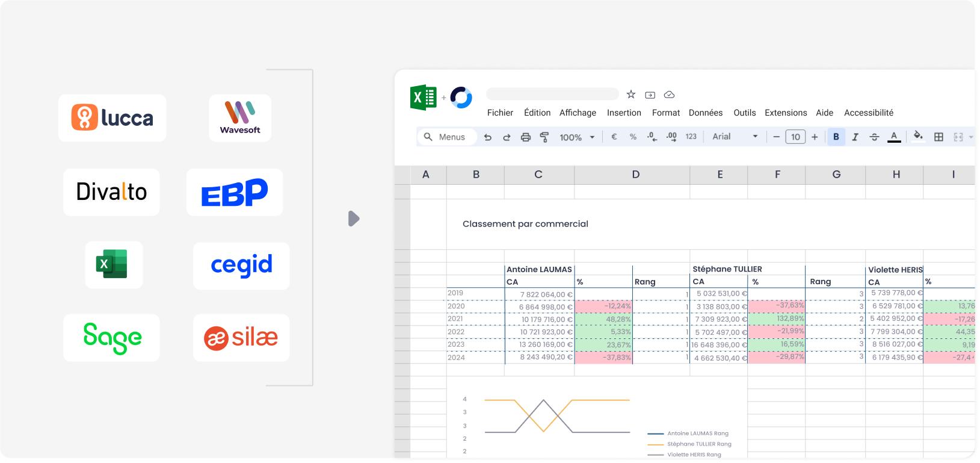Apply percent format to cells
980x463 pixels.
point(633,137)
